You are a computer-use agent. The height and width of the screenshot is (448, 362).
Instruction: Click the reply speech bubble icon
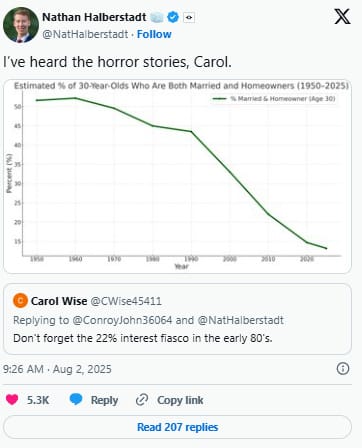pos(76,399)
